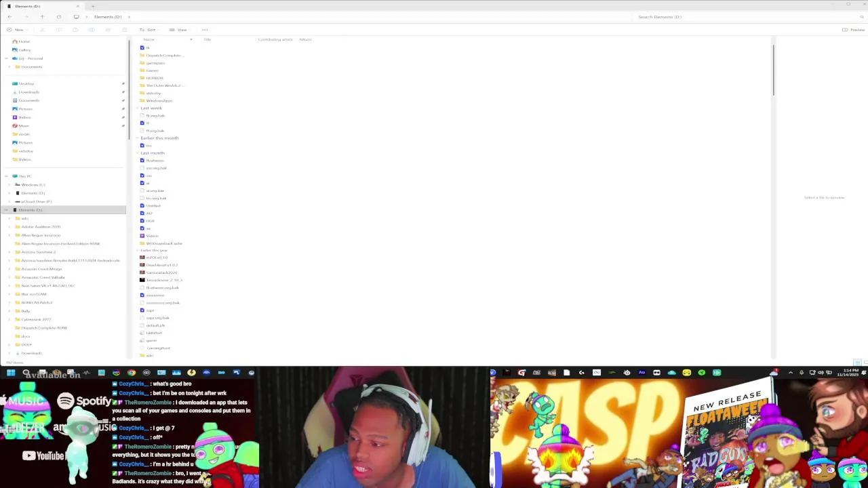Open the Windows Start menu
The image size is (868, 488).
pyautogui.click(x=11, y=372)
